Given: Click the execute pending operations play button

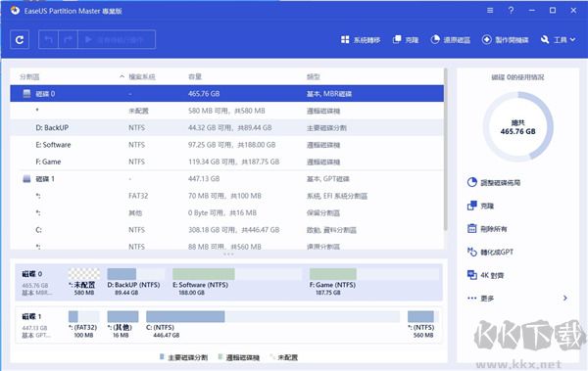Looking at the screenshot, I should (x=117, y=39).
